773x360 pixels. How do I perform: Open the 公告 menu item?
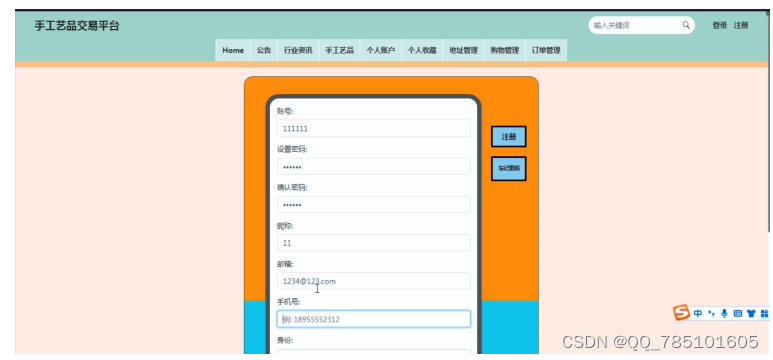(x=264, y=50)
